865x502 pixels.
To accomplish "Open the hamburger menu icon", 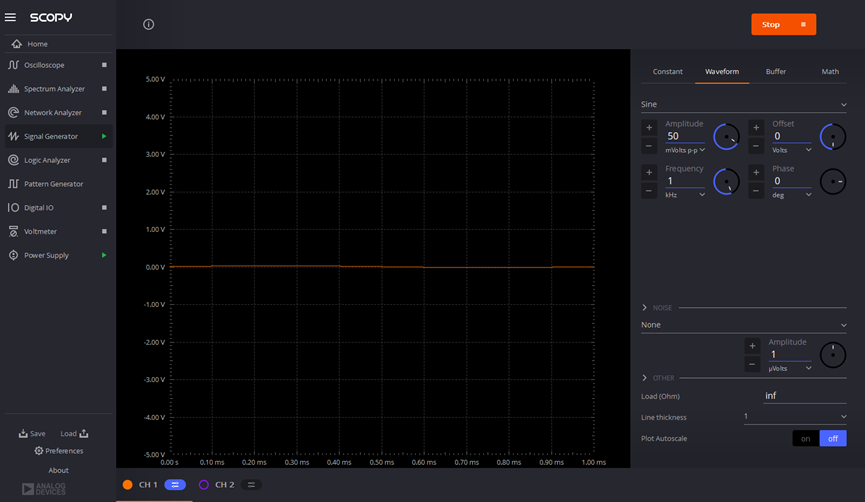I will tap(10, 17).
